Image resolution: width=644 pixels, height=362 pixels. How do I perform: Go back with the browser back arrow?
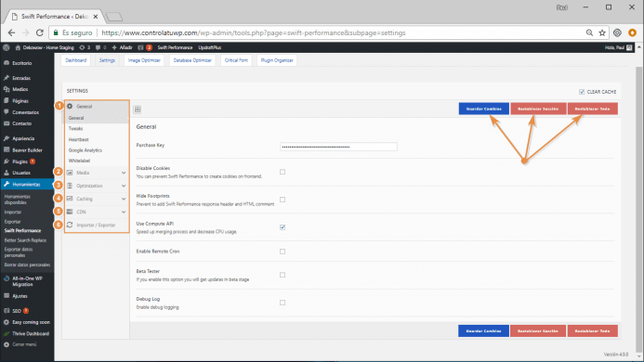click(11, 32)
